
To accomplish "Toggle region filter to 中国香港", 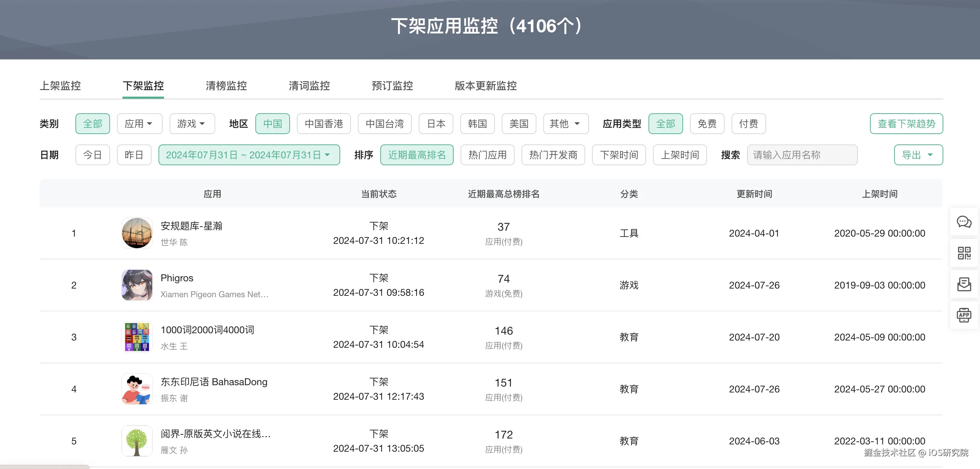I will point(324,124).
